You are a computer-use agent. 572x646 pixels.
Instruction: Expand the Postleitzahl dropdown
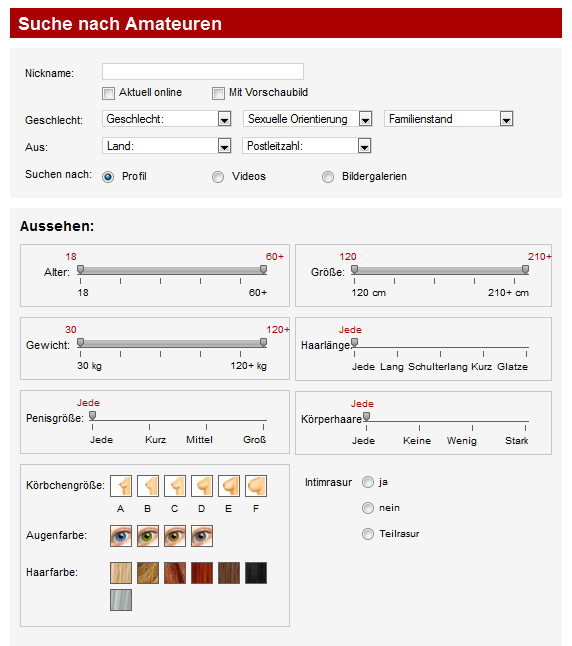307,146
